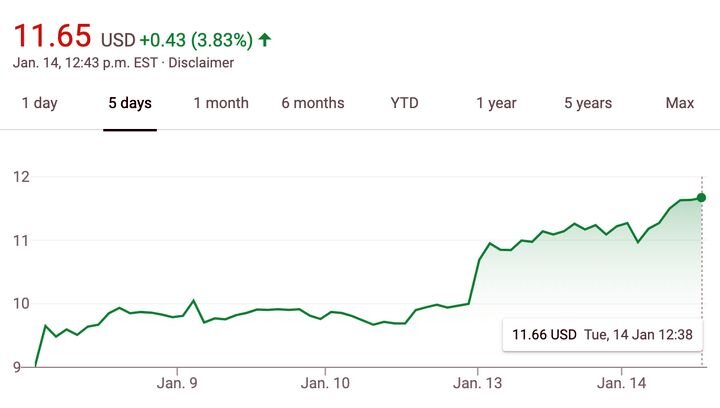Screen dimensions: 720x408
Task: Select the YTD tab
Action: coord(404,103)
